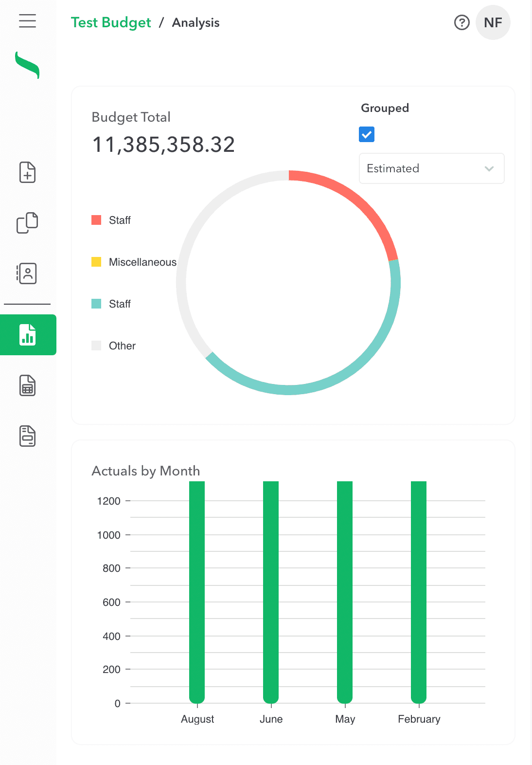Open the Estimated dropdown
Viewport: 532px width, 765px height.
[432, 168]
